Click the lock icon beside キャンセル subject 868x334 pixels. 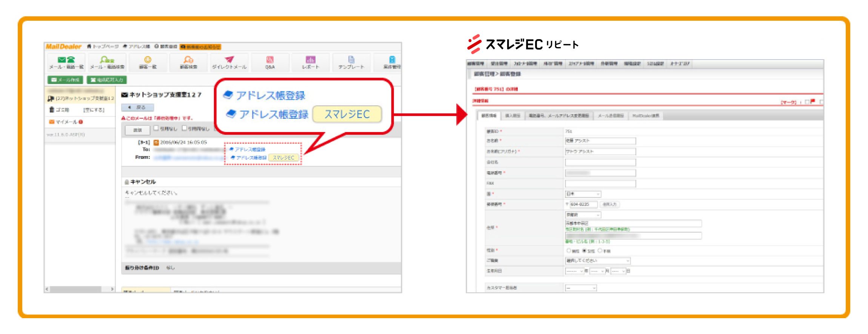127,182
